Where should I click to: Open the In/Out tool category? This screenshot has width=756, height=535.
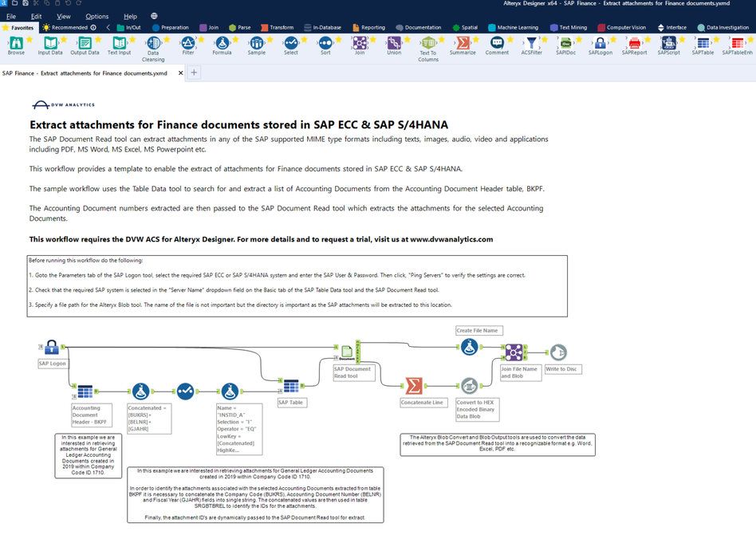[x=128, y=27]
